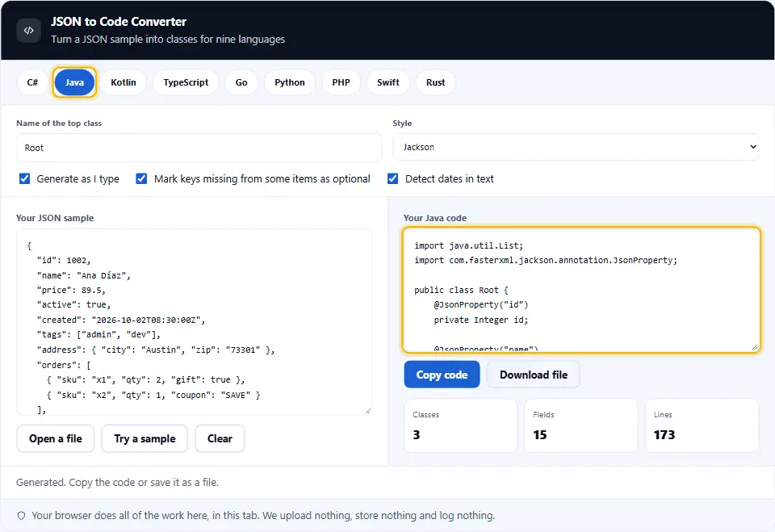The image size is (775, 532).
Task: Click the "import java.util.List;" line
Action: 468,245
